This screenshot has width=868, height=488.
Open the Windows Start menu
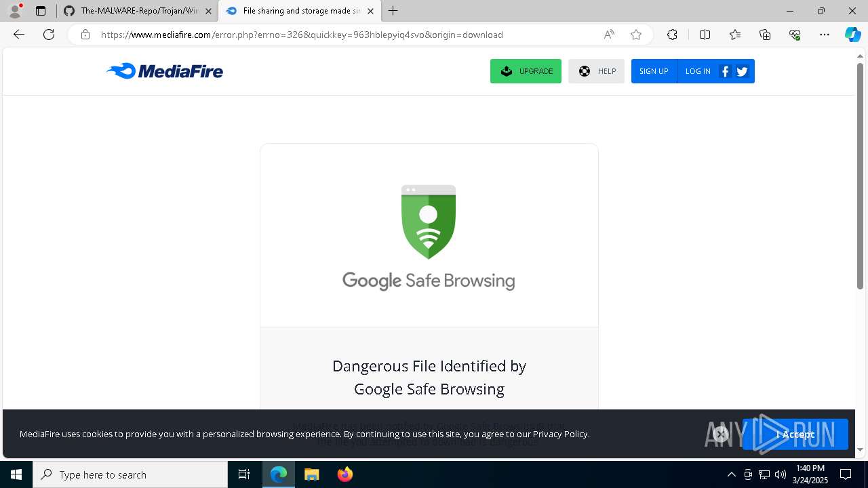point(16,474)
